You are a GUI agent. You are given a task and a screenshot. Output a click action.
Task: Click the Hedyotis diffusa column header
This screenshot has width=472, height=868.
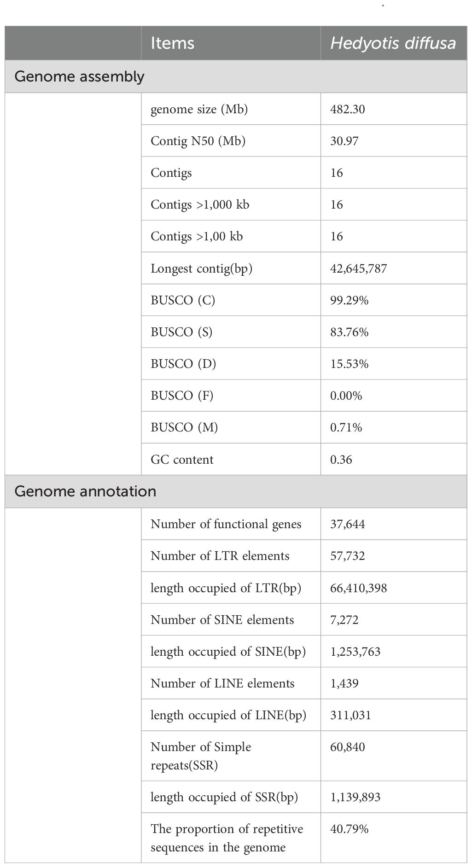pos(394,43)
